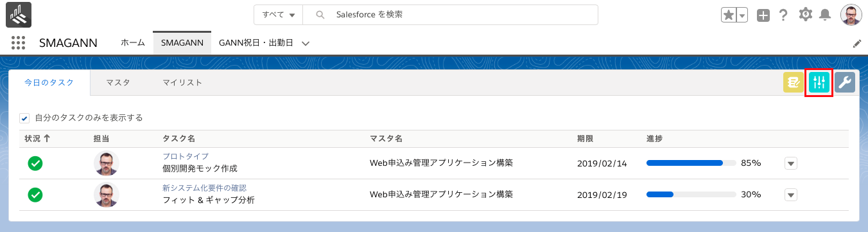The width and height of the screenshot is (868, 232).
Task: Open the setup gear icon
Action: pyautogui.click(x=805, y=15)
